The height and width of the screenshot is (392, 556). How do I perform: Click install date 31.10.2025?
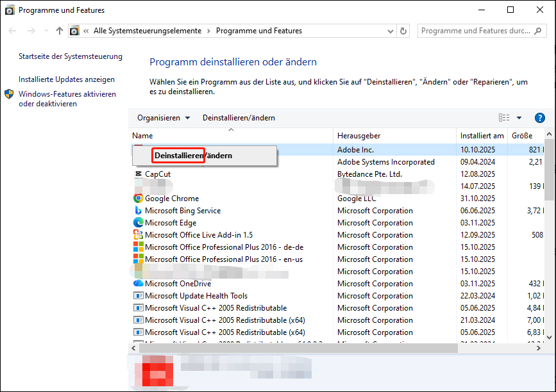pyautogui.click(x=478, y=199)
